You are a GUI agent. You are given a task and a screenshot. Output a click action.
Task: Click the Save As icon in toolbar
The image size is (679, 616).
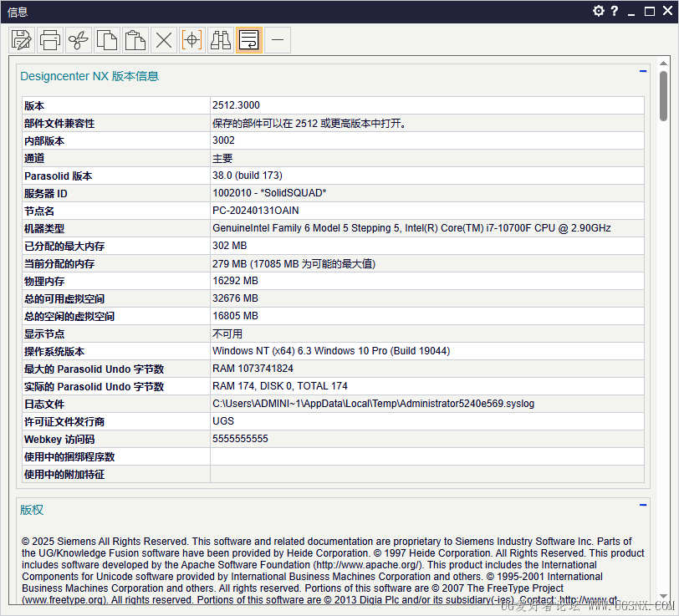click(22, 40)
